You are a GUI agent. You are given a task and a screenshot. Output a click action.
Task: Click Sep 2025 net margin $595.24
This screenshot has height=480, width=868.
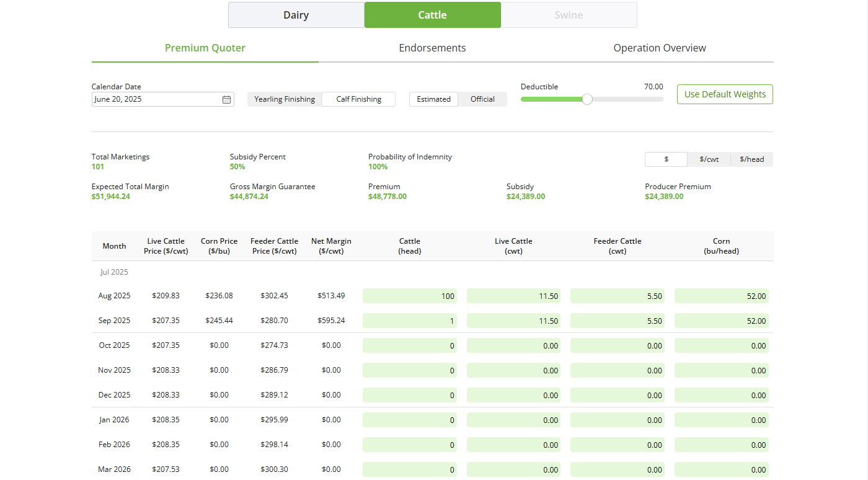331,321
